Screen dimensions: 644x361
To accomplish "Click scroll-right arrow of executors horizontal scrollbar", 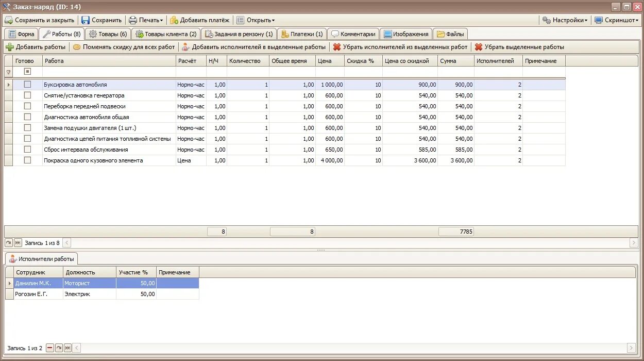I will [x=631, y=348].
